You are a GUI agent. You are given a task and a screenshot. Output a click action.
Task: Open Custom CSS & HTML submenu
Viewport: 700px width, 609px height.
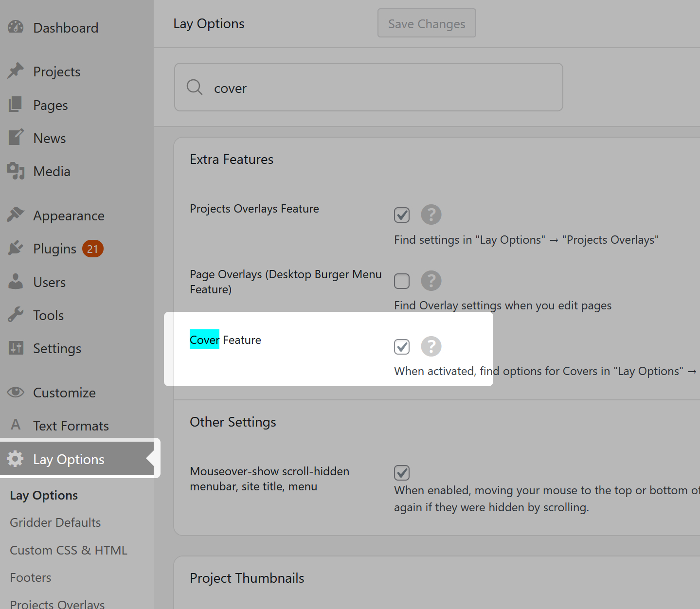pyautogui.click(x=69, y=550)
